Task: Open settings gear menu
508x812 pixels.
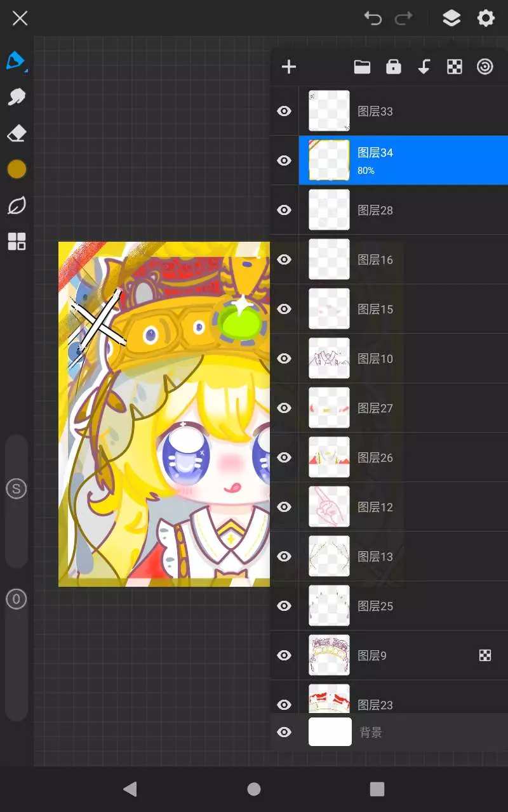Action: pyautogui.click(x=486, y=18)
